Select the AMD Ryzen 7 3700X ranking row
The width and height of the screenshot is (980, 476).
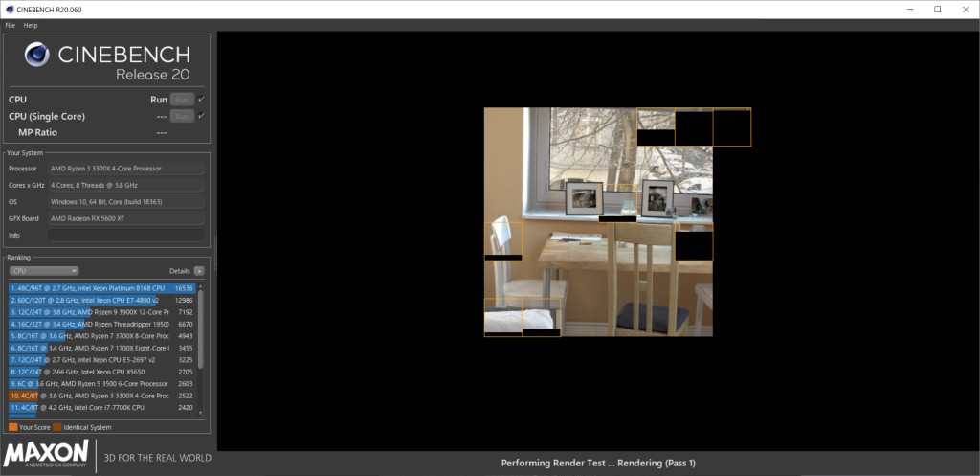coord(102,336)
